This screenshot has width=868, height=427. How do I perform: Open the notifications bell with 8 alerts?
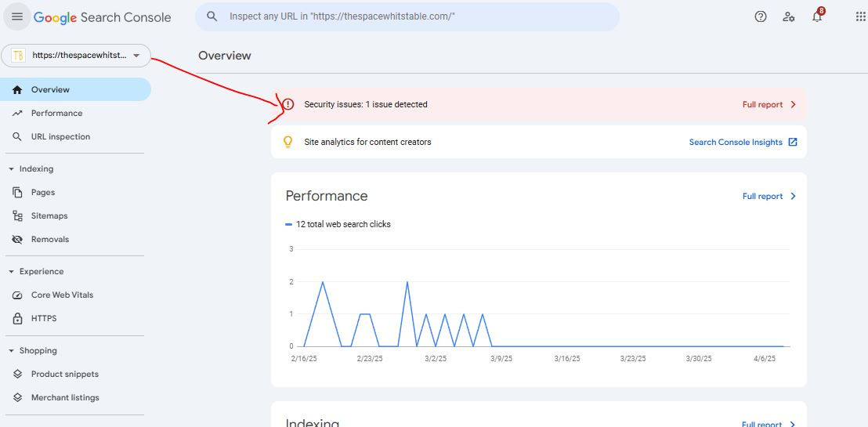point(818,16)
